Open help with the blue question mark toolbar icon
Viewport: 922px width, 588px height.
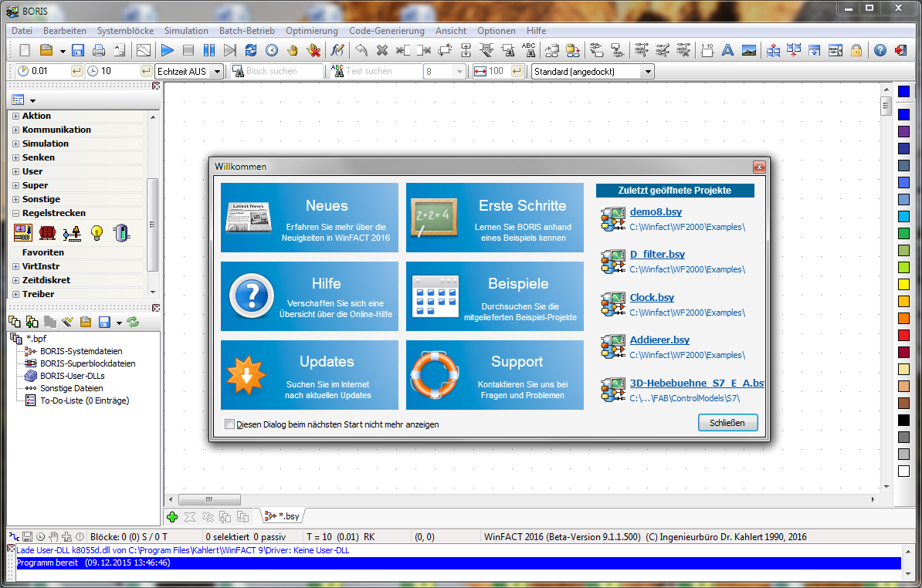pos(880,50)
